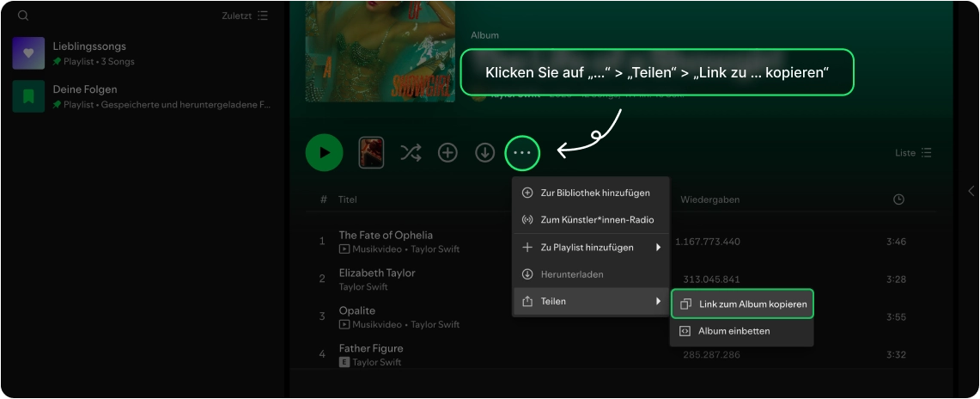Click the clock duration column header icon
This screenshot has height=399, width=980.
point(898,199)
